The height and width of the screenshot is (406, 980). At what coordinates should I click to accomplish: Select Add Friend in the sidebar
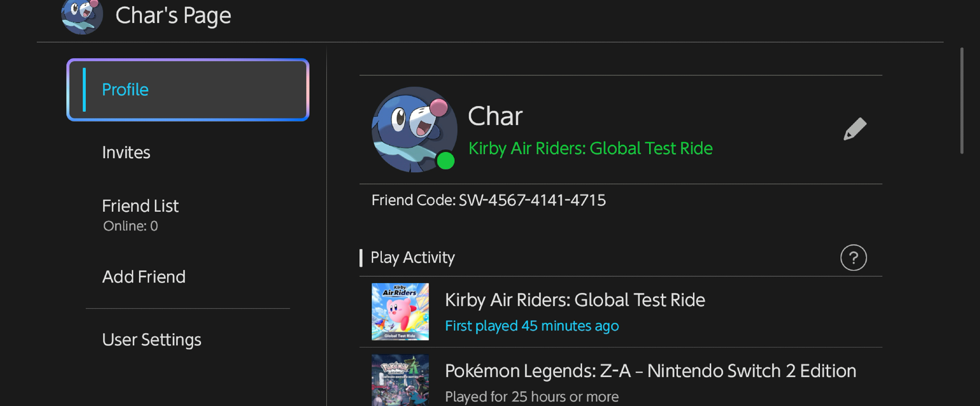click(144, 277)
